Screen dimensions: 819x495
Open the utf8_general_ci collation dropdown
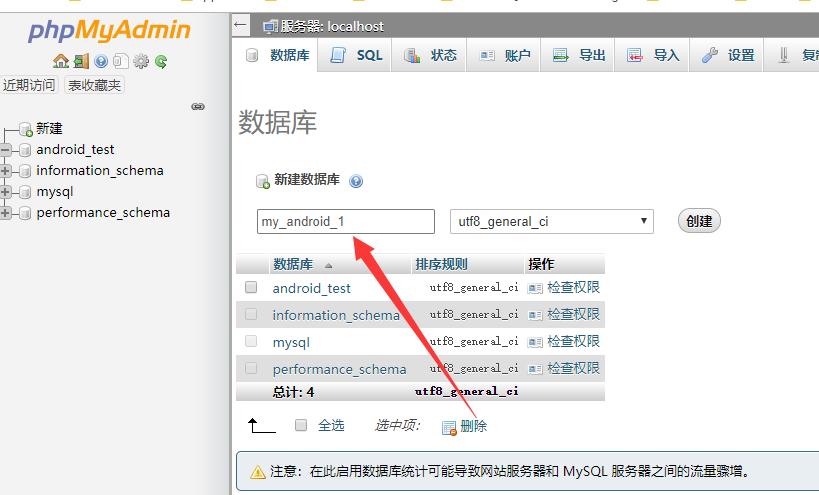click(x=552, y=221)
